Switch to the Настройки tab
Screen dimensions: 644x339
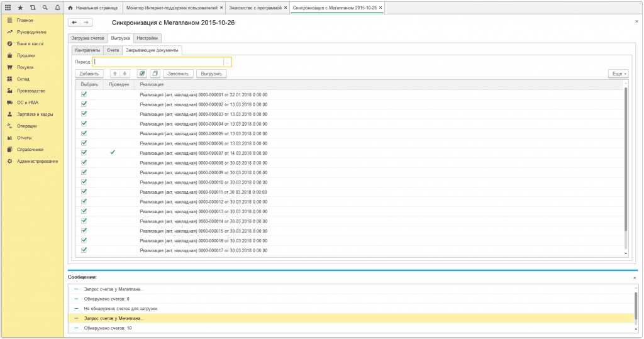tap(147, 38)
